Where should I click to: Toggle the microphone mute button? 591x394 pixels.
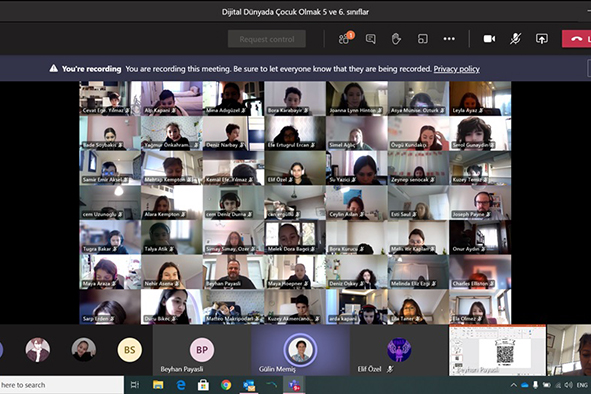pos(515,38)
